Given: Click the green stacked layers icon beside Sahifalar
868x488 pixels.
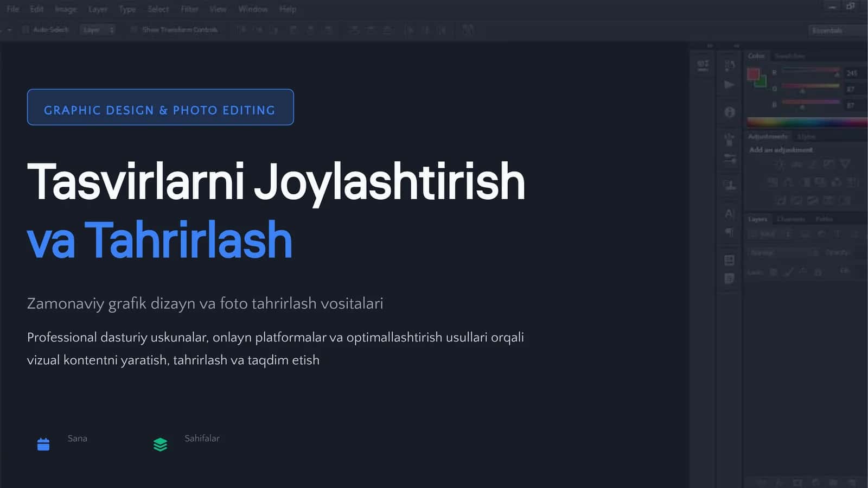Looking at the screenshot, I should (x=160, y=445).
